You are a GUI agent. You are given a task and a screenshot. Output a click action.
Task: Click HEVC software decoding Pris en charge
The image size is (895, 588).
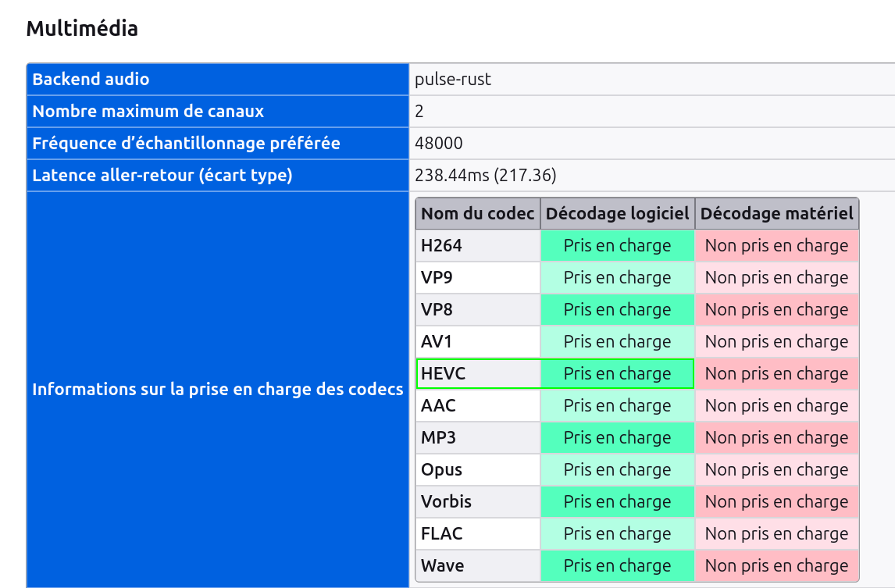tap(618, 373)
